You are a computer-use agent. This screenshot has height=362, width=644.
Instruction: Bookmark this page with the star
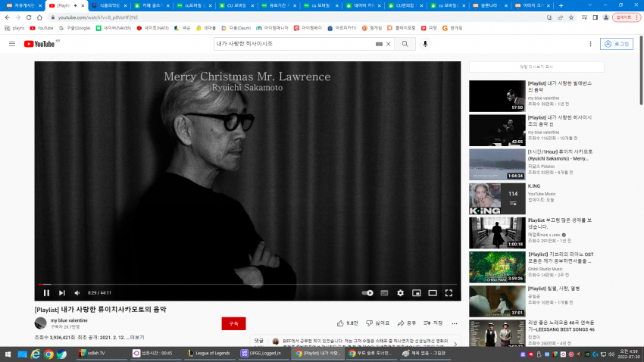click(x=571, y=17)
